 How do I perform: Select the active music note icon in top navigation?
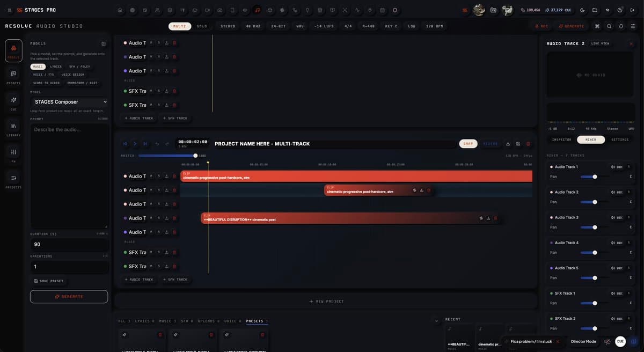point(258,10)
